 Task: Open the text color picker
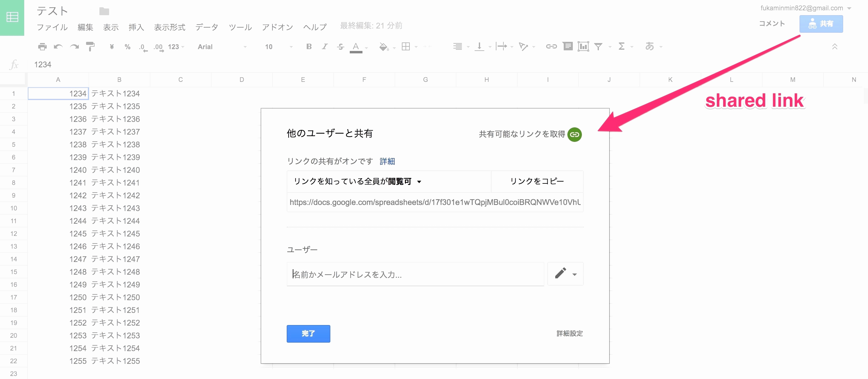[x=356, y=46]
